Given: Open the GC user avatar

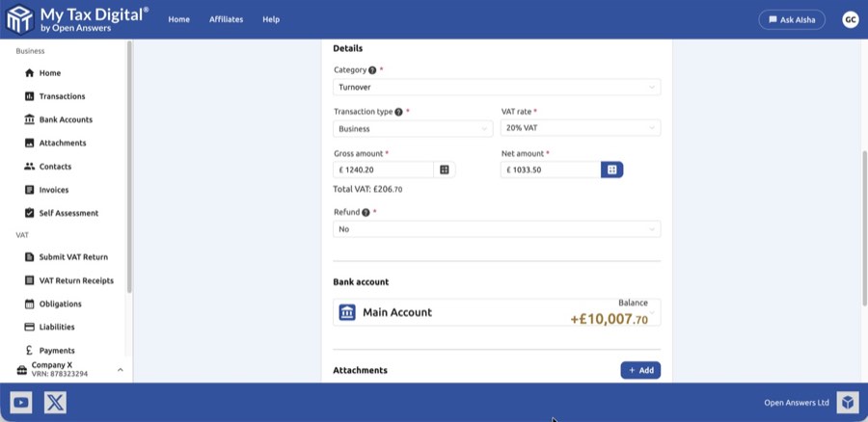Looking at the screenshot, I should (851, 19).
